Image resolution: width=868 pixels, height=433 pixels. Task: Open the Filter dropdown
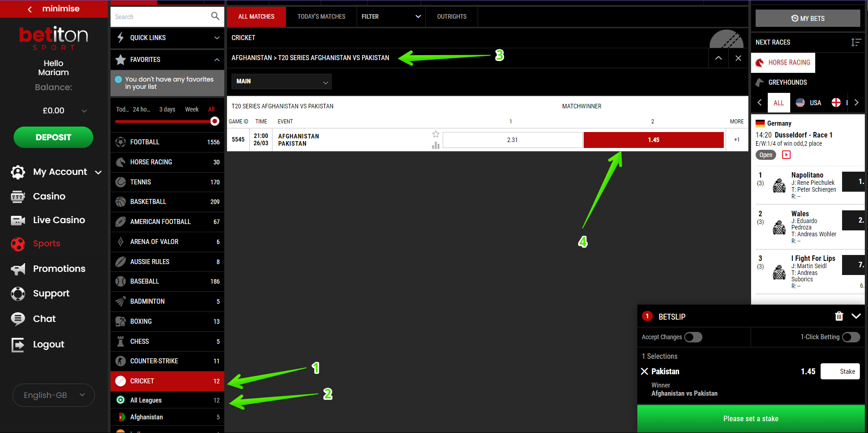(x=391, y=16)
